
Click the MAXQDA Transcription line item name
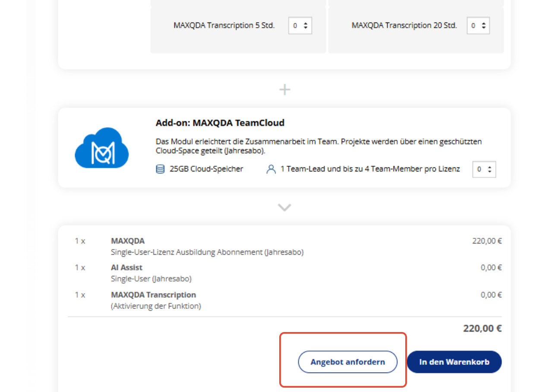tap(153, 295)
